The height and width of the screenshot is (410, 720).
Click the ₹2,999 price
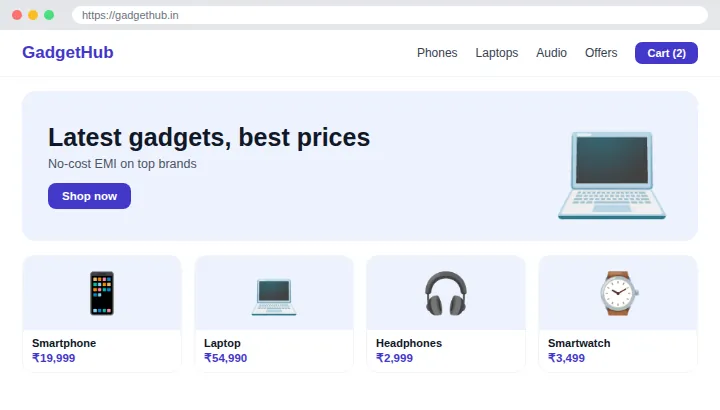(394, 358)
